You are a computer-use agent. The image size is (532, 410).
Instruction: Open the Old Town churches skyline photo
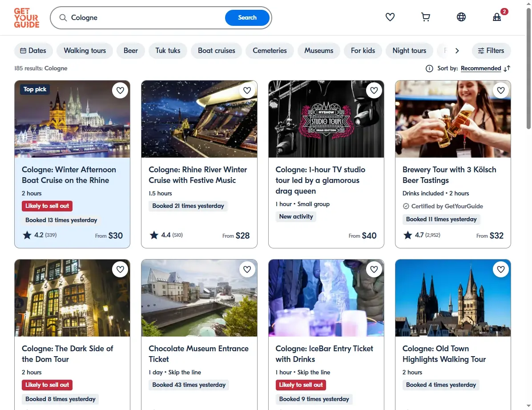[x=453, y=298]
